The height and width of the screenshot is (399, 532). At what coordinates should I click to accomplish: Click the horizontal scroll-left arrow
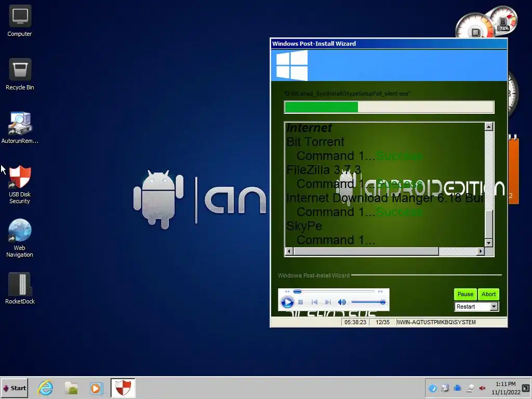(x=289, y=251)
